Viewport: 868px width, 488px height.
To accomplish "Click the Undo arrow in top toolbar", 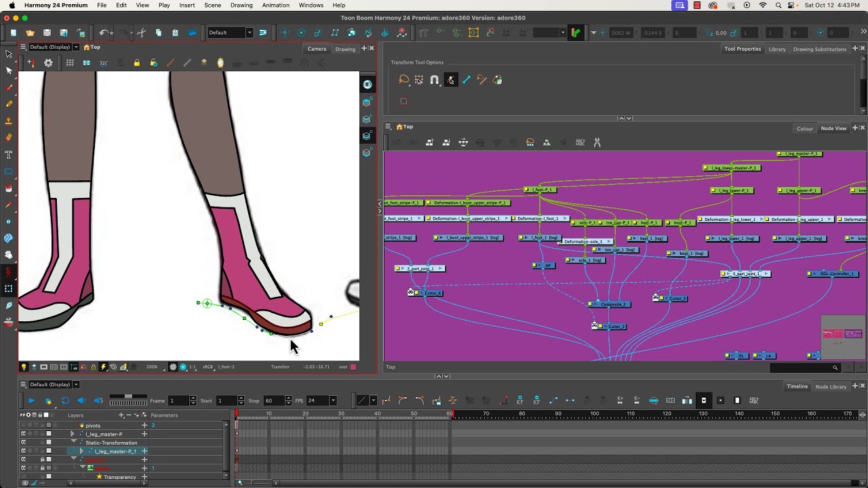I will tap(103, 33).
